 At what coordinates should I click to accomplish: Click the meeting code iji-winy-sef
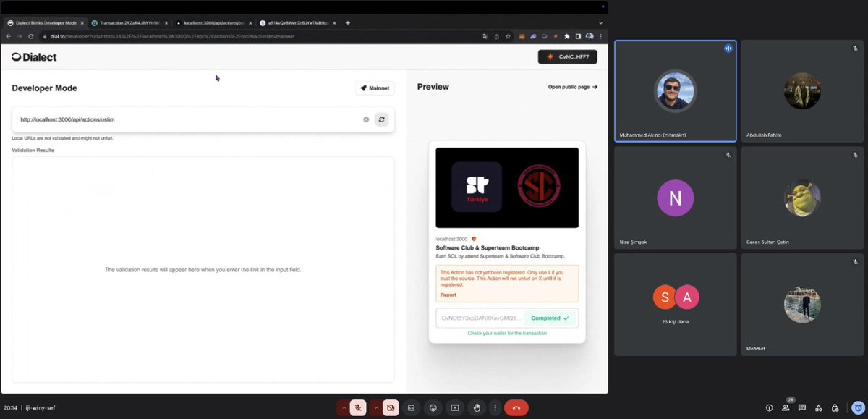click(x=41, y=407)
